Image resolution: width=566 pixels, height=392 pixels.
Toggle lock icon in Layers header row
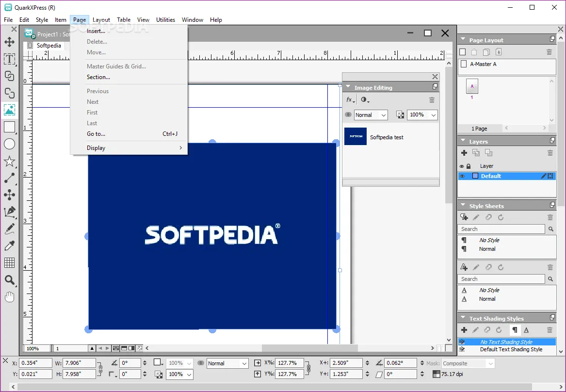(x=469, y=166)
